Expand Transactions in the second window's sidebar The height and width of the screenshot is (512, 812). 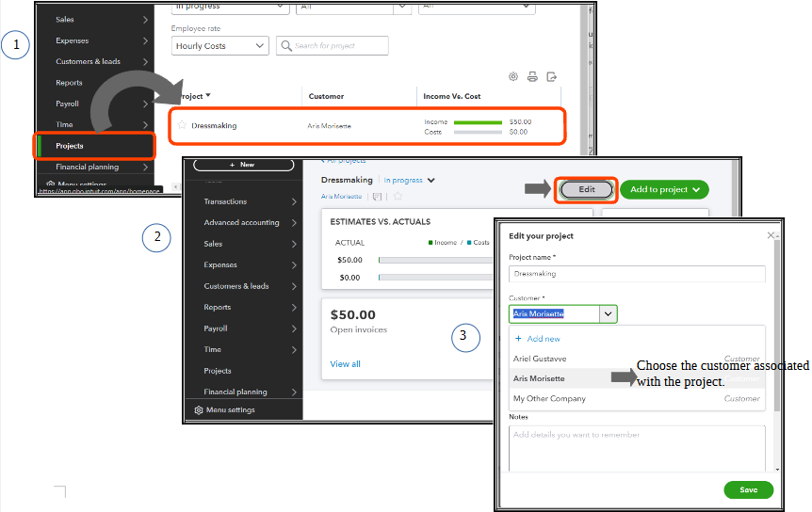point(294,201)
